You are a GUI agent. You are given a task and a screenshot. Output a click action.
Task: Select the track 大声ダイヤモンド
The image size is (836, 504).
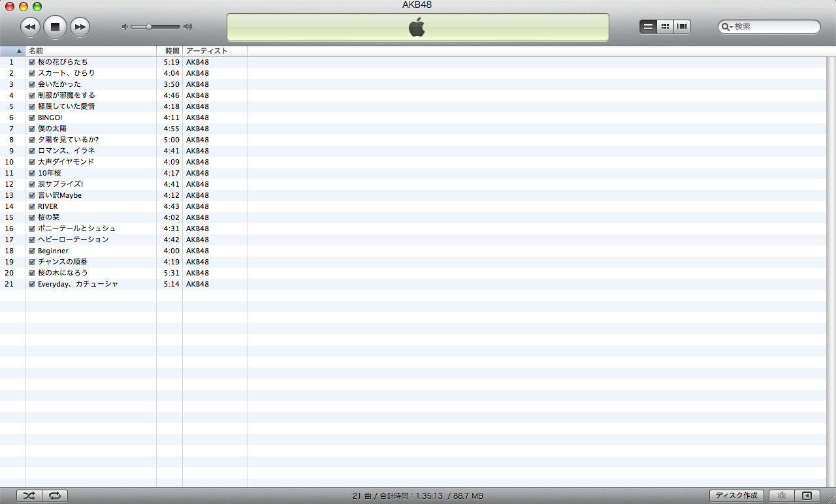click(65, 162)
